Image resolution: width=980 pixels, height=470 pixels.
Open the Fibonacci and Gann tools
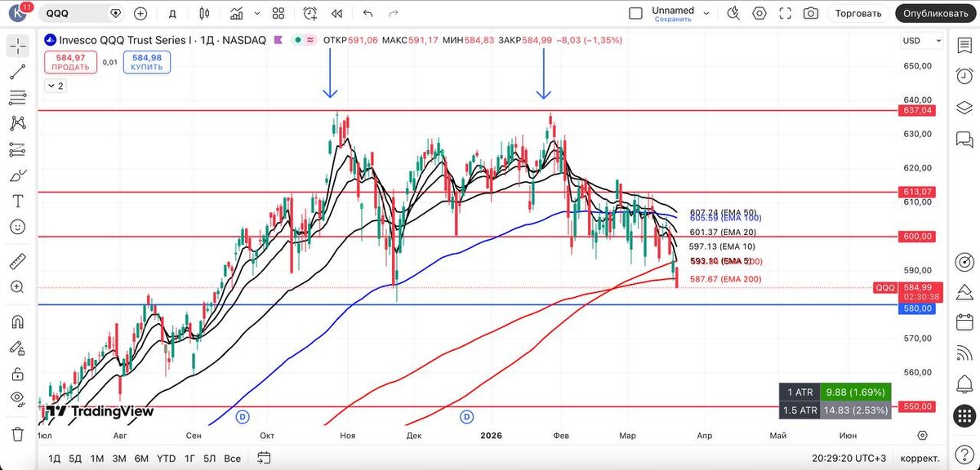17,98
